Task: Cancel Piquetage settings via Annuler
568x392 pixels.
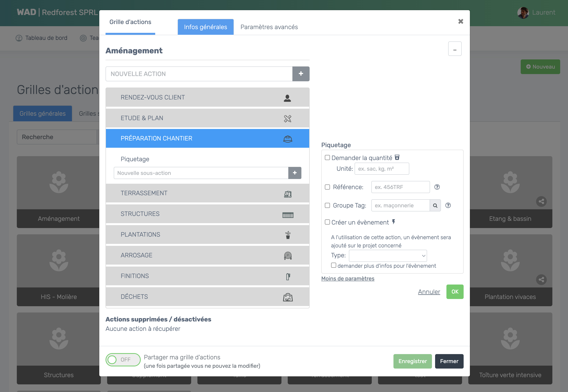Action: tap(429, 292)
